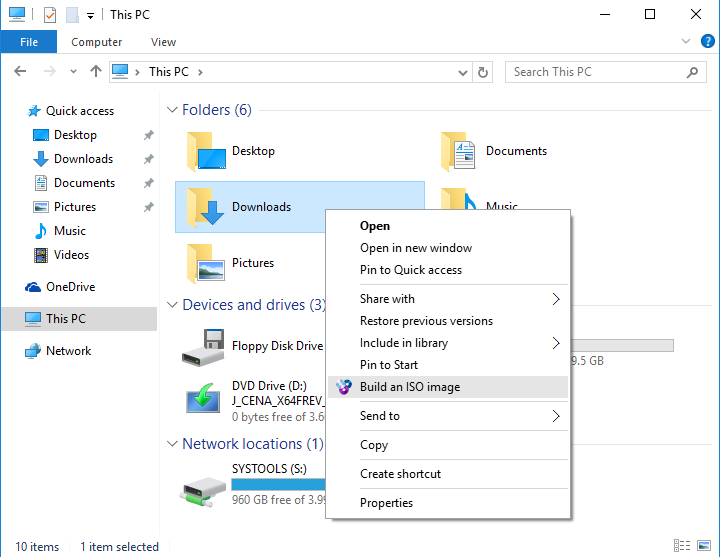Select OneDrive in the navigation pane
Screen dimensions: 720x557
click(x=70, y=287)
